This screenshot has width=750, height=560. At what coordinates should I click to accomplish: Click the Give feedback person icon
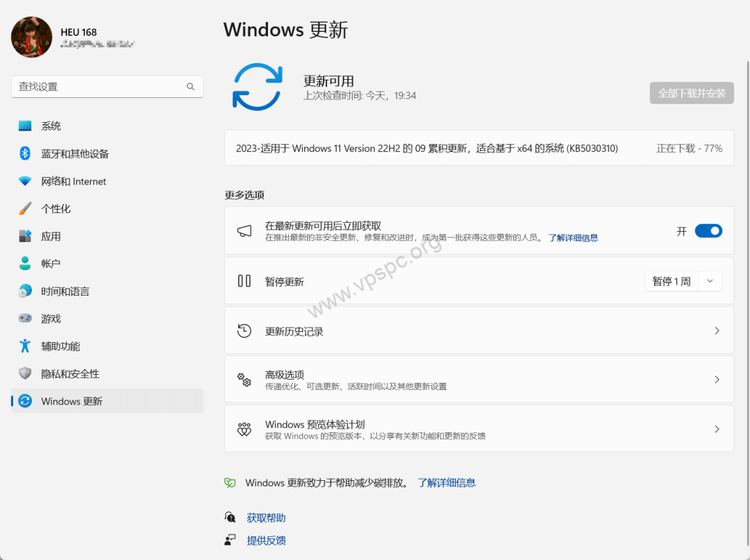click(230, 540)
